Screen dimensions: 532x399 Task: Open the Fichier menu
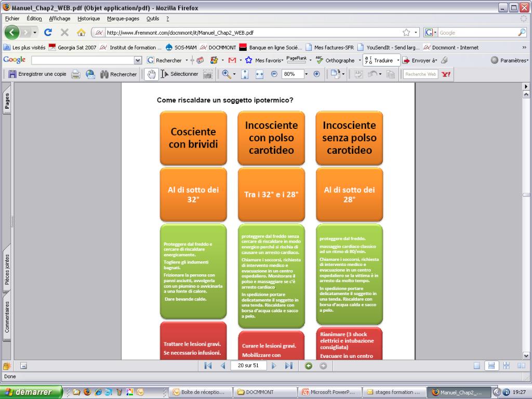12,18
